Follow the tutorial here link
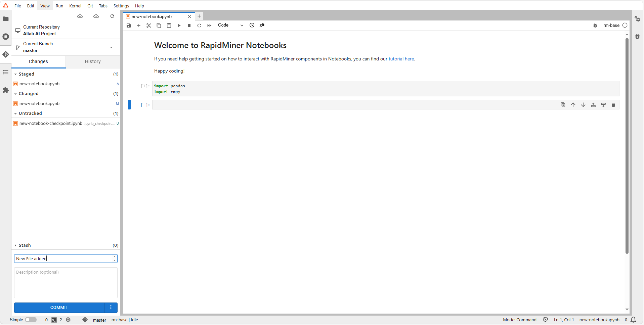Viewport: 644px width, 325px height. [x=401, y=59]
